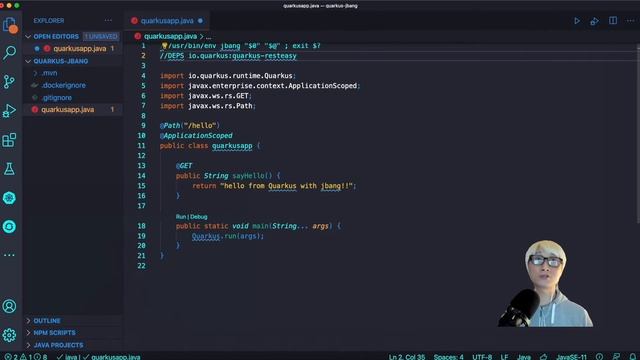This screenshot has width=640, height=360.
Task: Open the feedback icon in status bar
Action: 616,357
